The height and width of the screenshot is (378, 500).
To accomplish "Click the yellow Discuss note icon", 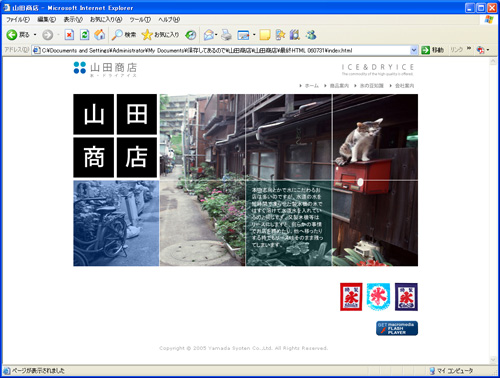I will click(265, 35).
